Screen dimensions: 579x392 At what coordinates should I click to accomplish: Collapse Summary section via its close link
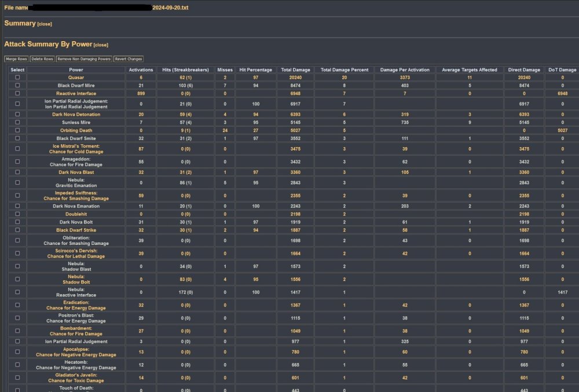pyautogui.click(x=45, y=24)
